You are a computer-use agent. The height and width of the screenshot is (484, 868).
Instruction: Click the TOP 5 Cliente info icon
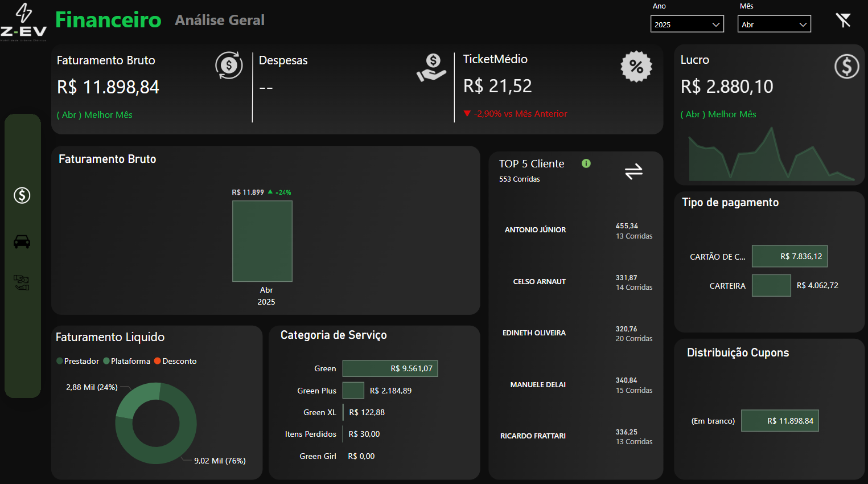pos(586,163)
